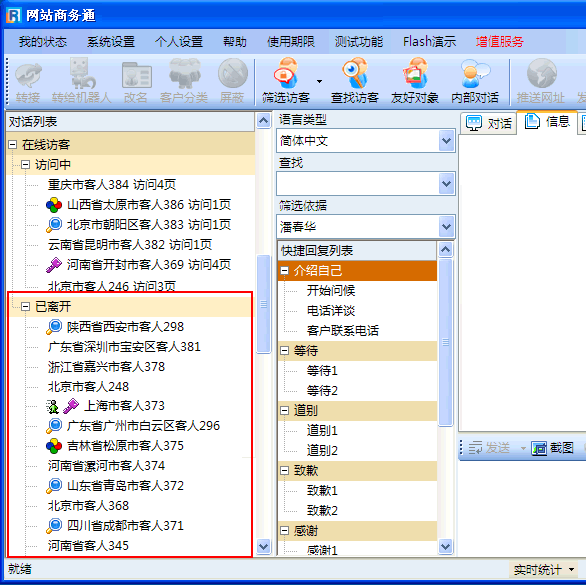Open 内部对话 internal chat icon
This screenshot has width=586, height=585.
pos(475,73)
